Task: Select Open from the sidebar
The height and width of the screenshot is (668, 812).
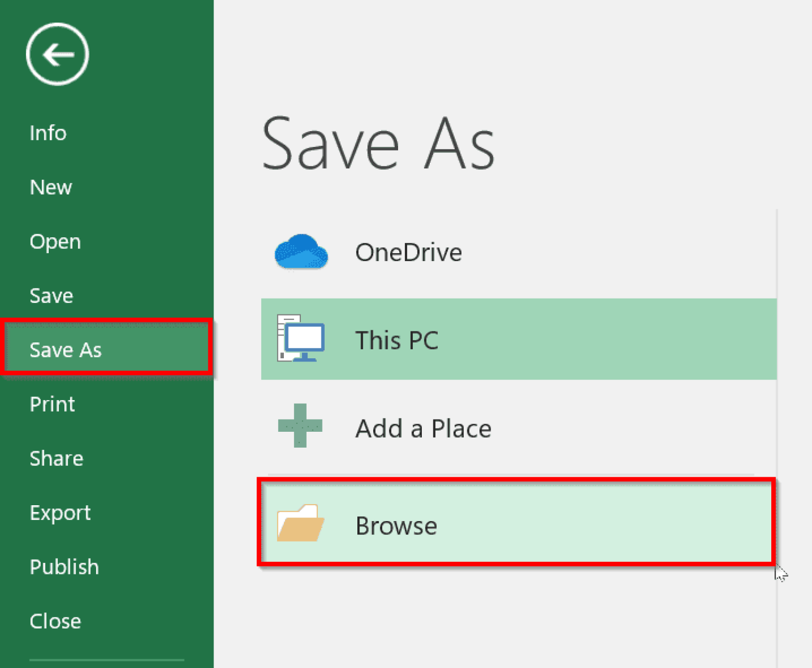Action: click(x=55, y=242)
